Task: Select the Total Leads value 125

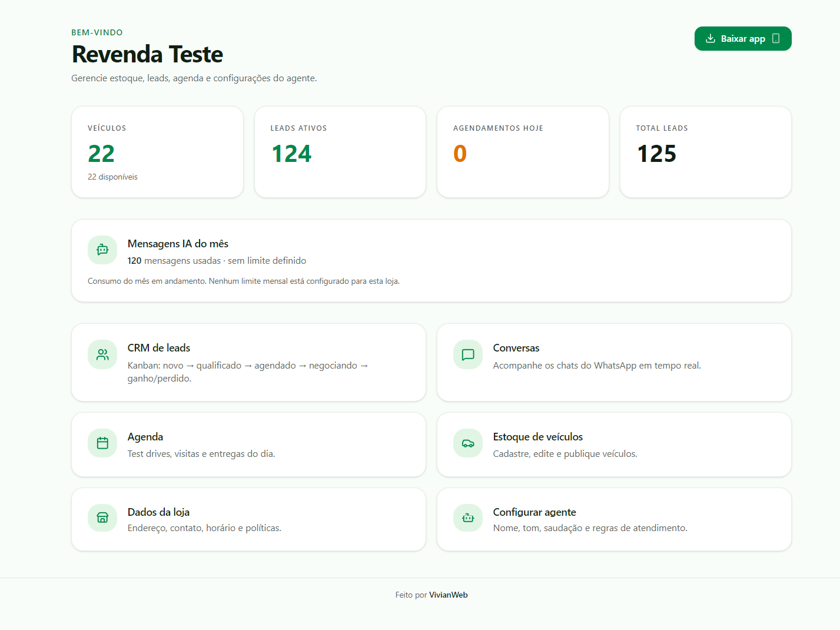Action: tap(657, 154)
